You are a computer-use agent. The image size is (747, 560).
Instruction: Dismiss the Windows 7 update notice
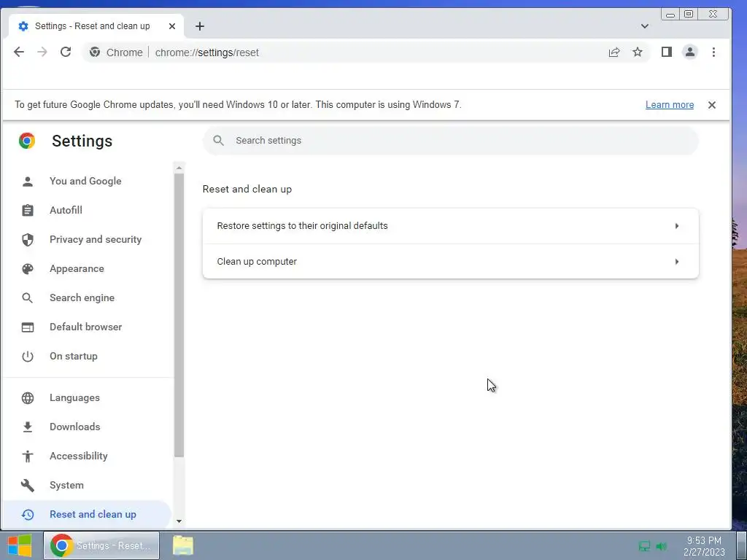pyautogui.click(x=712, y=105)
